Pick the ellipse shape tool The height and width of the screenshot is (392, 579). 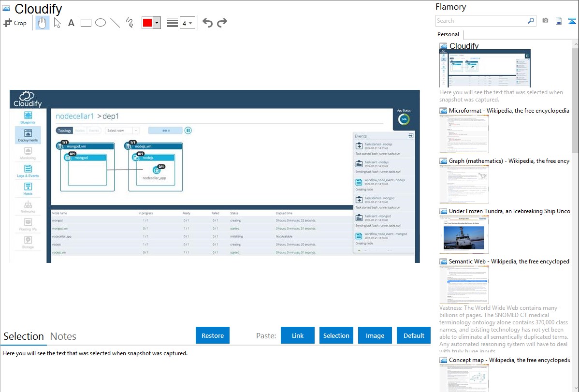(101, 23)
